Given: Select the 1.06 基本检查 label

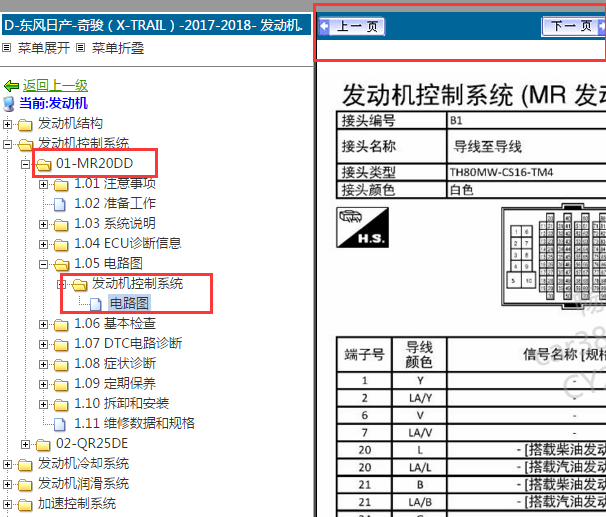Looking at the screenshot, I should click(x=115, y=323).
